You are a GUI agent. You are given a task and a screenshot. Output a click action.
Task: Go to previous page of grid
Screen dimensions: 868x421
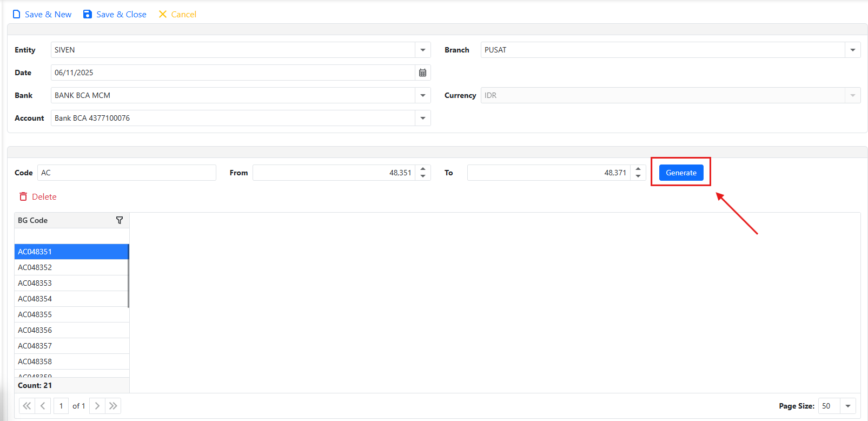[x=43, y=406]
